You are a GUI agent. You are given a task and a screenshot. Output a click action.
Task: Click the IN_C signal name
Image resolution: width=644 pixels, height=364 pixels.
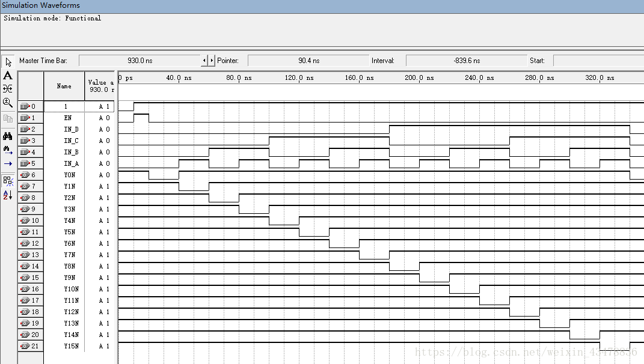click(x=71, y=141)
